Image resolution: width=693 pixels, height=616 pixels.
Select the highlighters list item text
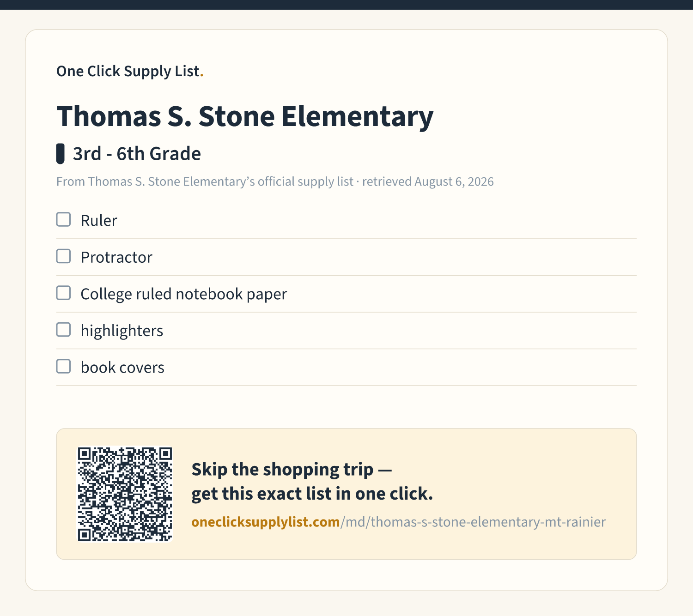(122, 331)
